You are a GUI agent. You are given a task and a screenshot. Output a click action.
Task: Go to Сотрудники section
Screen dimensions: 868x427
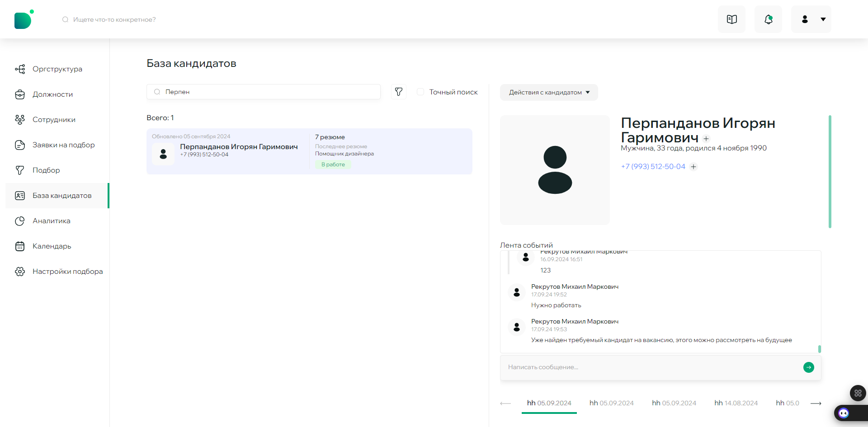(57, 120)
